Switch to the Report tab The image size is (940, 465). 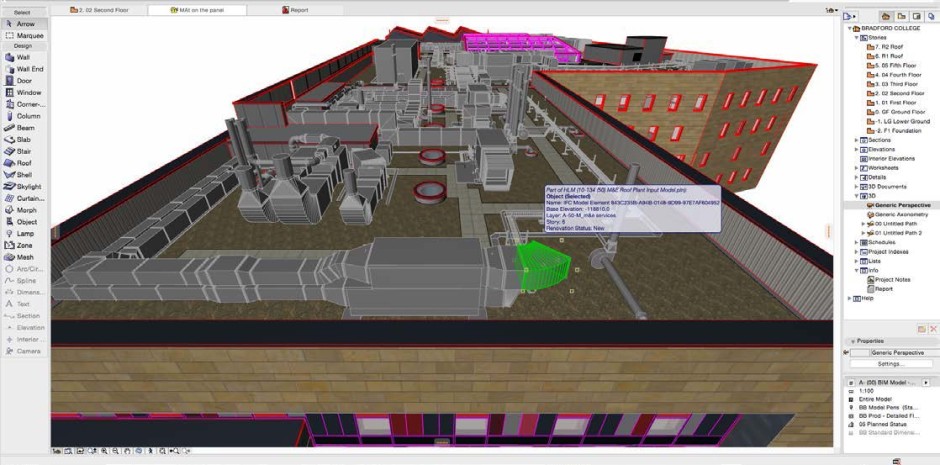pos(300,9)
